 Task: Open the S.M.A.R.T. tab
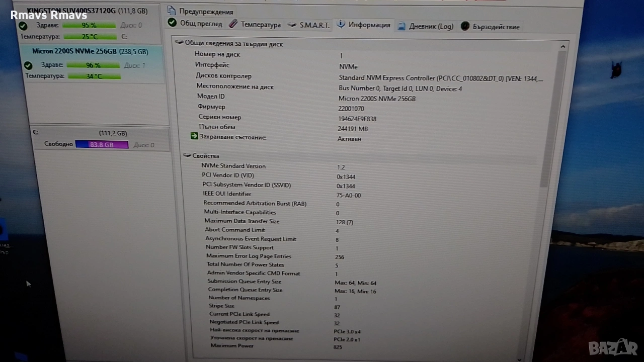coord(309,25)
